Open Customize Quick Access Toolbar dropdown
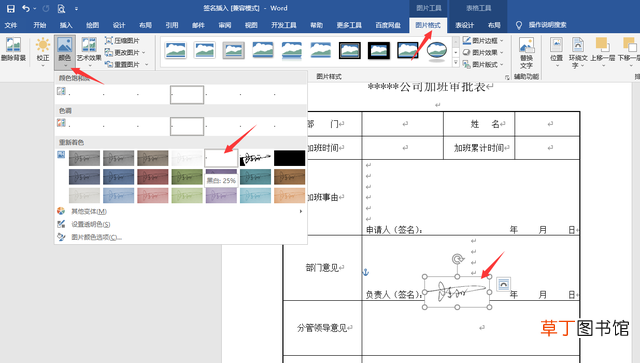The width and height of the screenshot is (640, 363). click(x=76, y=9)
